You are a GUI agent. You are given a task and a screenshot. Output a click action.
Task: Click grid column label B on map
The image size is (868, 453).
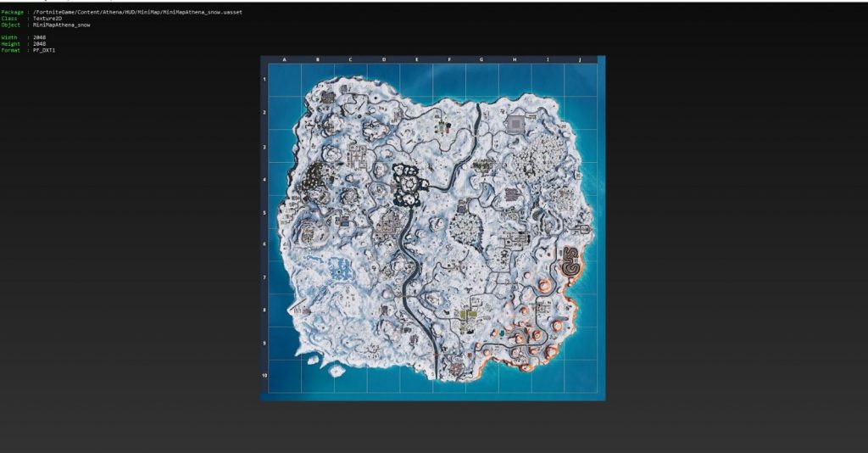coord(317,60)
